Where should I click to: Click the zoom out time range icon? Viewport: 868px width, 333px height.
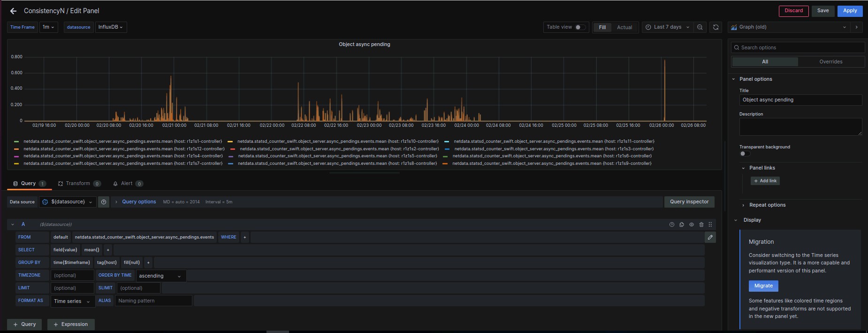click(700, 27)
